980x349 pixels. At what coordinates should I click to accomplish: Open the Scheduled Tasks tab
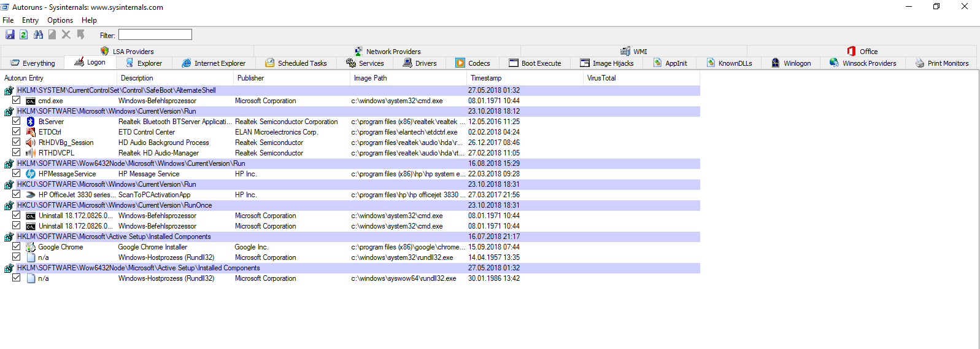tap(296, 63)
